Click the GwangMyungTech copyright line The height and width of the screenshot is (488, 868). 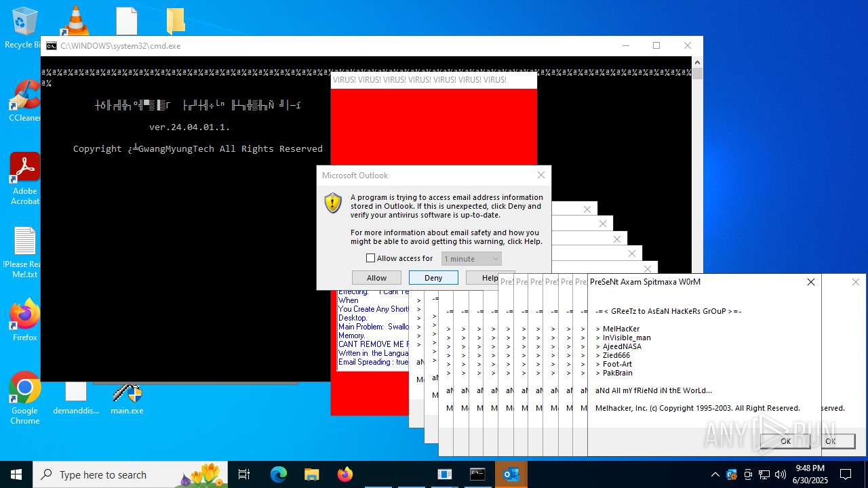click(198, 148)
